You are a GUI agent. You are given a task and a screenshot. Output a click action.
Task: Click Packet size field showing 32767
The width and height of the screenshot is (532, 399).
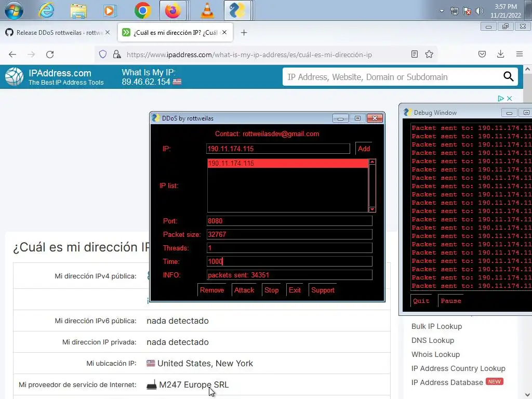coord(289,234)
